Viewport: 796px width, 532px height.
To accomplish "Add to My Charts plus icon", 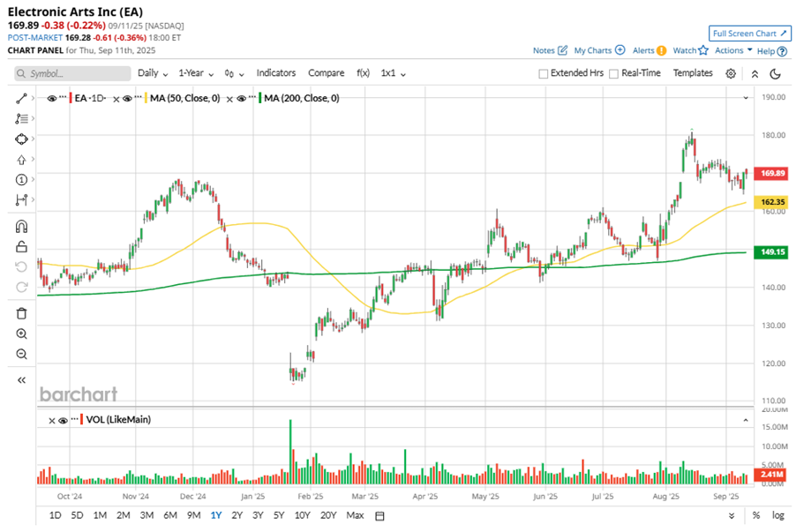I will tap(620, 50).
